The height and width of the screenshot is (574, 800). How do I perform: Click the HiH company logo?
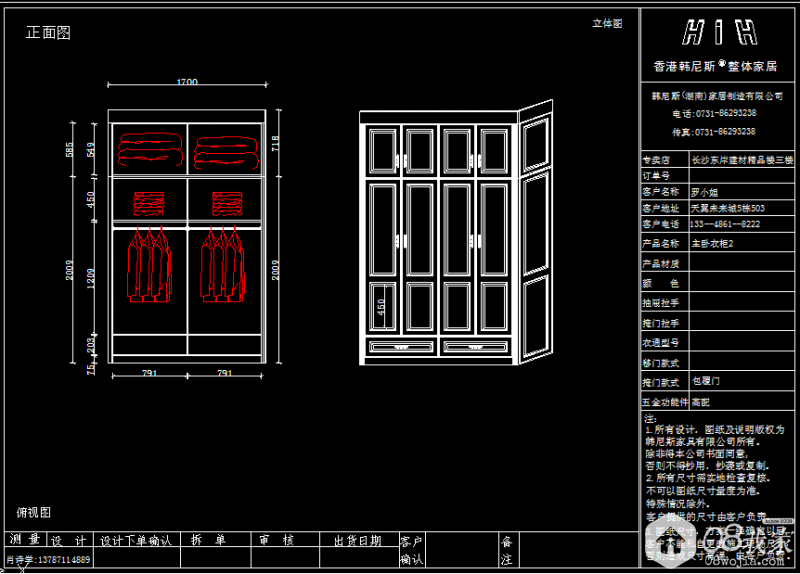click(719, 34)
